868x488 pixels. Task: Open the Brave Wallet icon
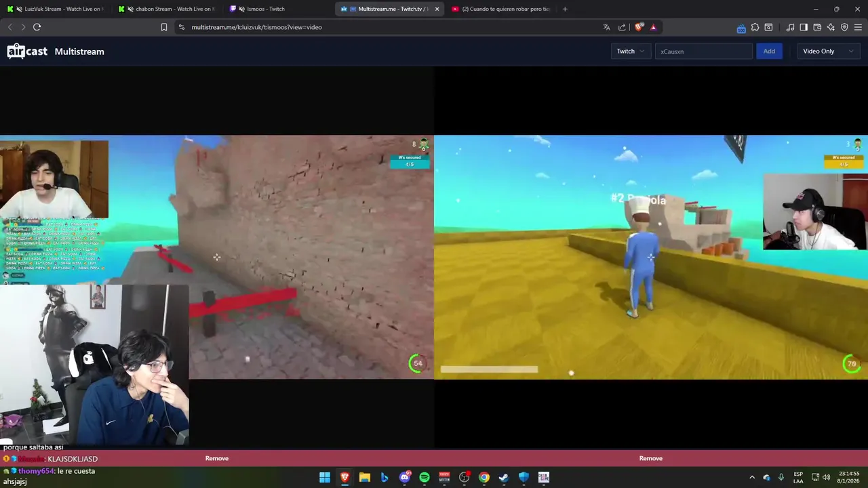tap(817, 27)
